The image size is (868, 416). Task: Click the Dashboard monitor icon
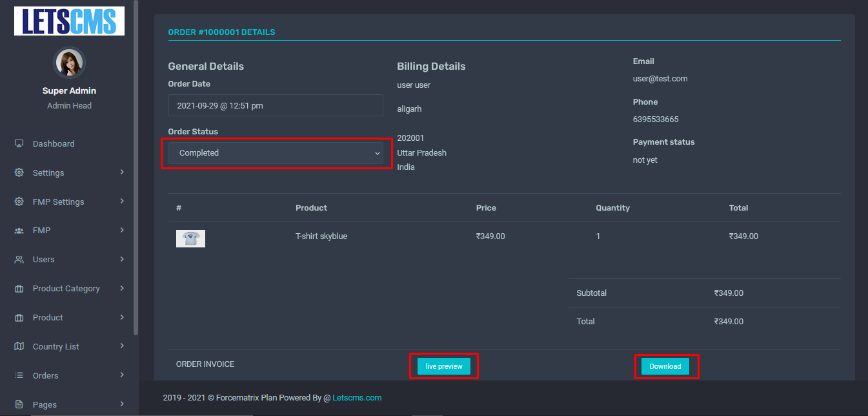(x=19, y=143)
